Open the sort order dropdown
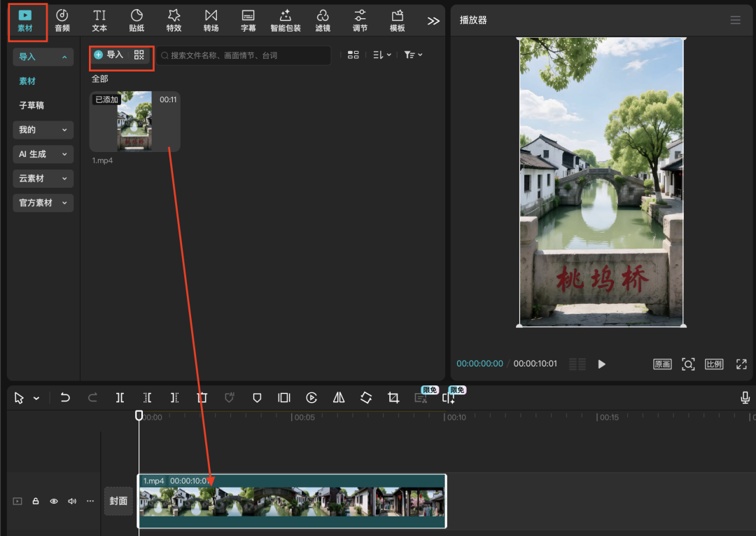 382,55
